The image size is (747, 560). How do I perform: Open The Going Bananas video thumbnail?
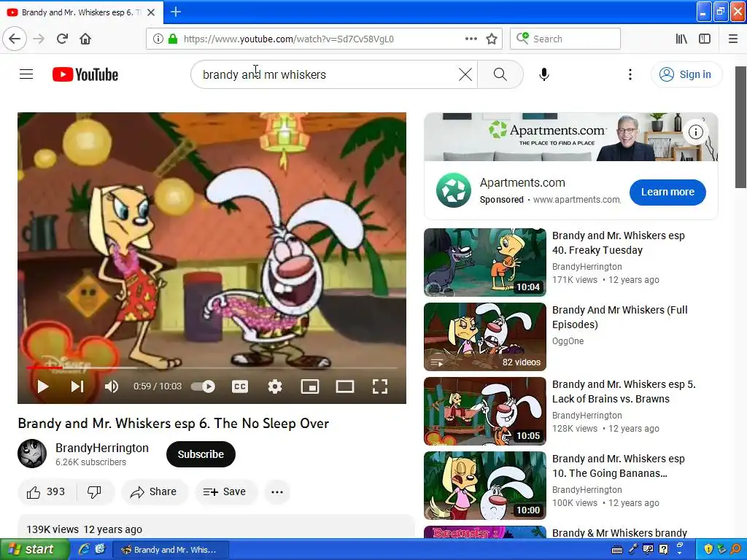pos(485,485)
